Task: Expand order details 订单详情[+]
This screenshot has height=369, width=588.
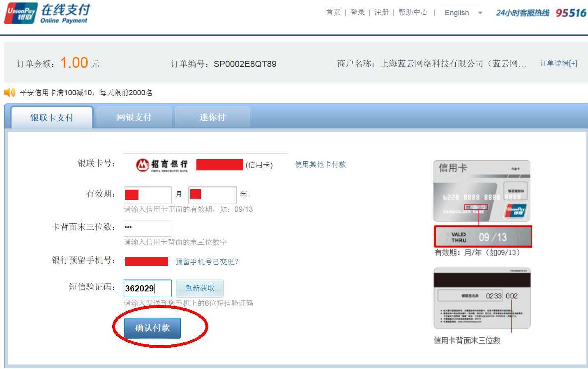Action: coord(558,63)
